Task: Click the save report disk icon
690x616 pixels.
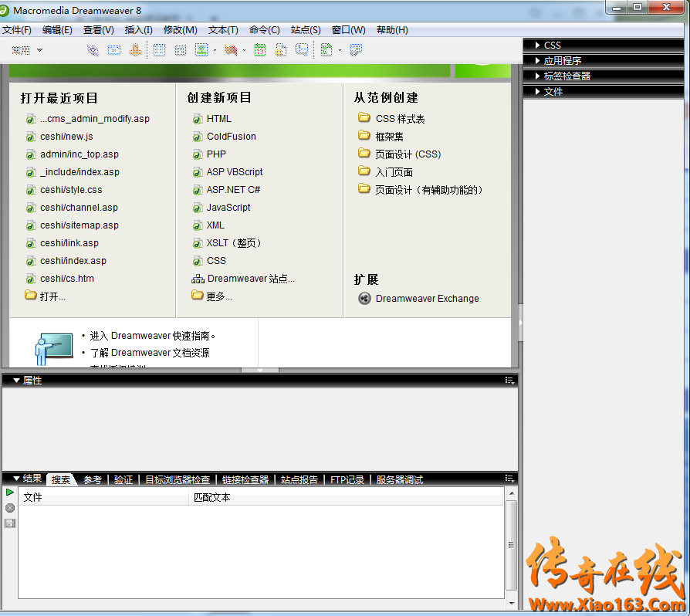Action: pos(10,523)
